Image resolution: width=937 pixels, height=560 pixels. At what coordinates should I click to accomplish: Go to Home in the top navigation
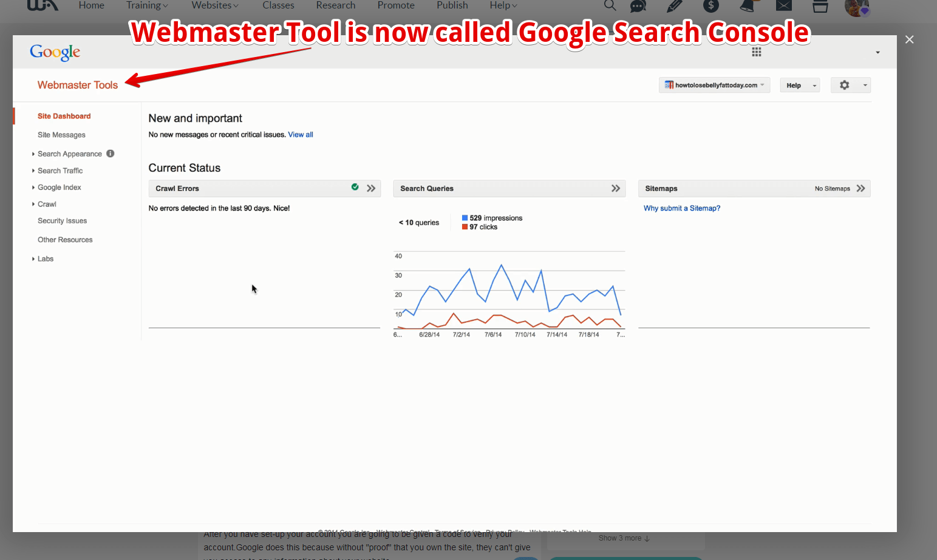(91, 5)
